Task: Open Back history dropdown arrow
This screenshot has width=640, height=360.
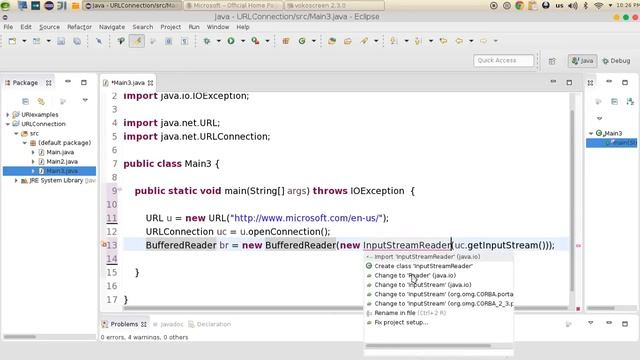Action: pos(471,41)
